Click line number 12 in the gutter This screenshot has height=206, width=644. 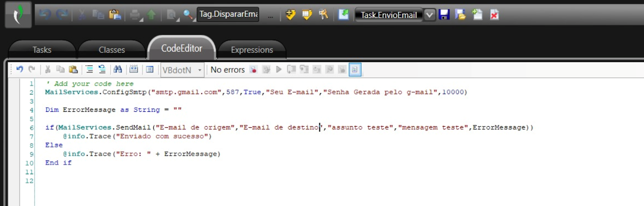29,181
